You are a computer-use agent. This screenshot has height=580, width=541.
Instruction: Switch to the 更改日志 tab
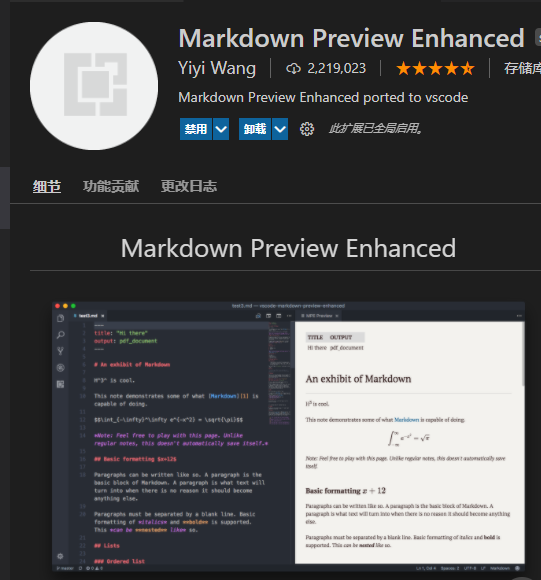click(x=189, y=186)
